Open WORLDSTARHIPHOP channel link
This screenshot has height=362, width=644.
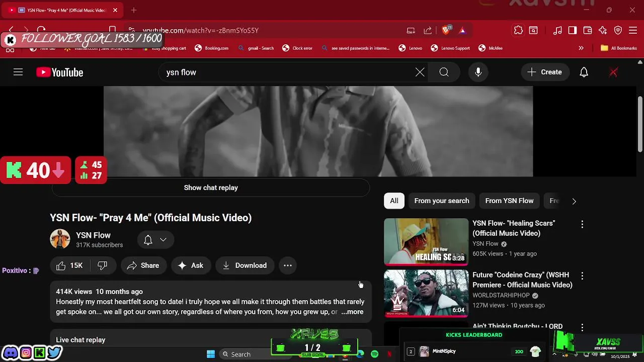[501, 295]
